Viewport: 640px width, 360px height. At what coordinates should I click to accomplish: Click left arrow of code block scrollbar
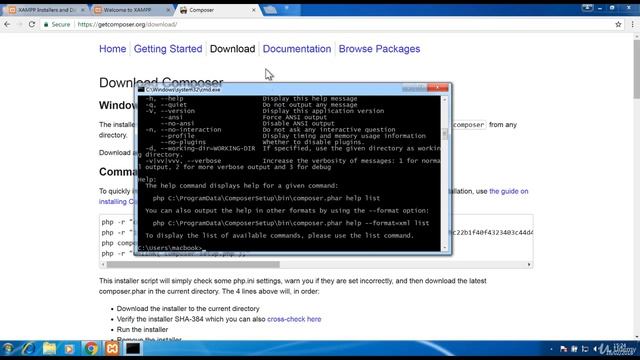pyautogui.click(x=103, y=264)
